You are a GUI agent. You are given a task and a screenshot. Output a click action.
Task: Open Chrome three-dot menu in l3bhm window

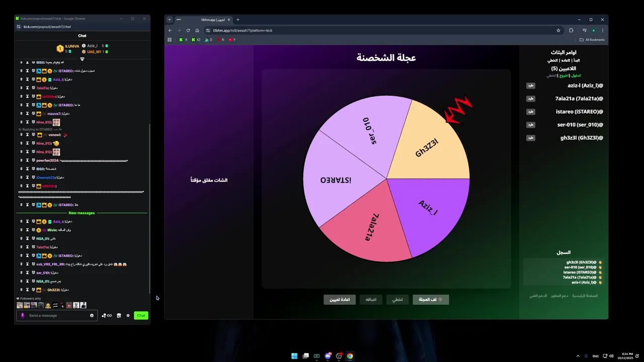click(602, 30)
